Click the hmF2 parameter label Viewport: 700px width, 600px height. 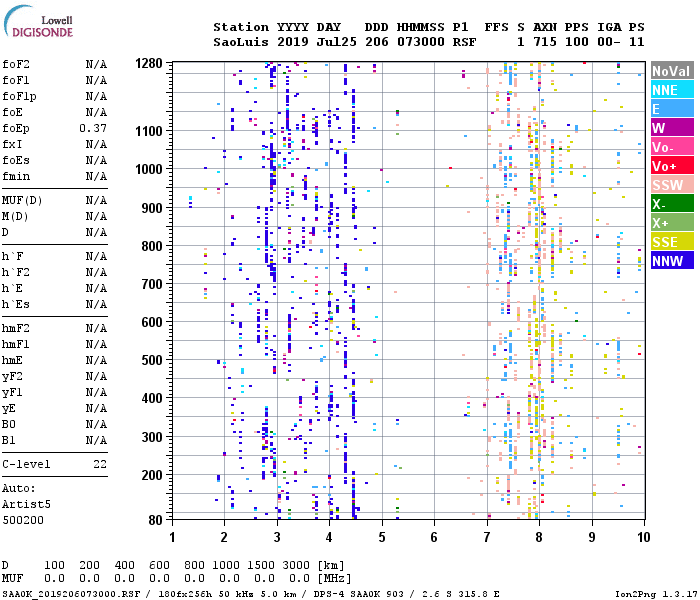coord(16,329)
